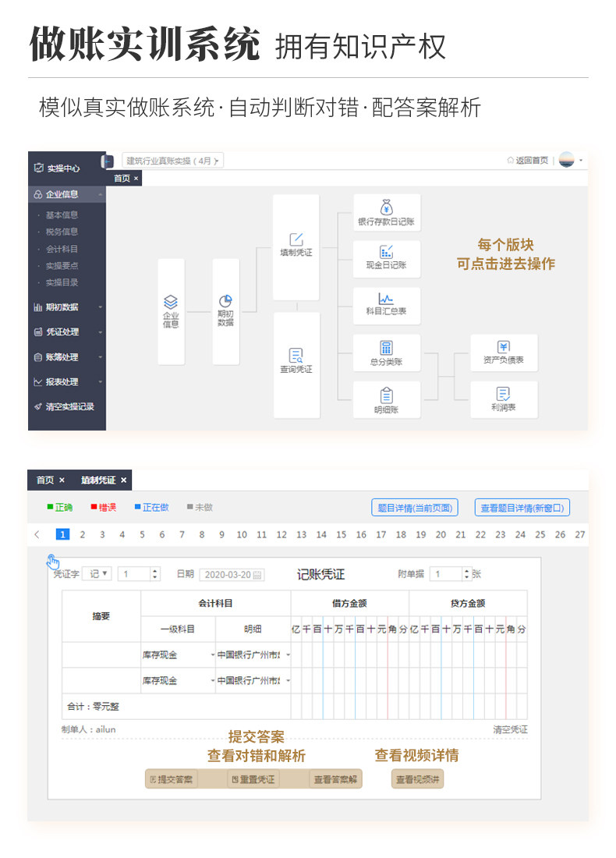Go to question page 5
Viewport: 616px width, 858px height.
142,534
